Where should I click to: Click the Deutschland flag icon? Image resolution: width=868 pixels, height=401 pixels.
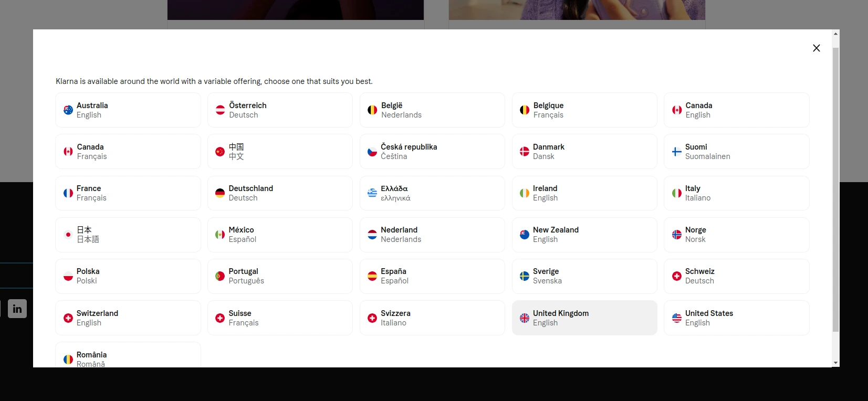click(220, 193)
